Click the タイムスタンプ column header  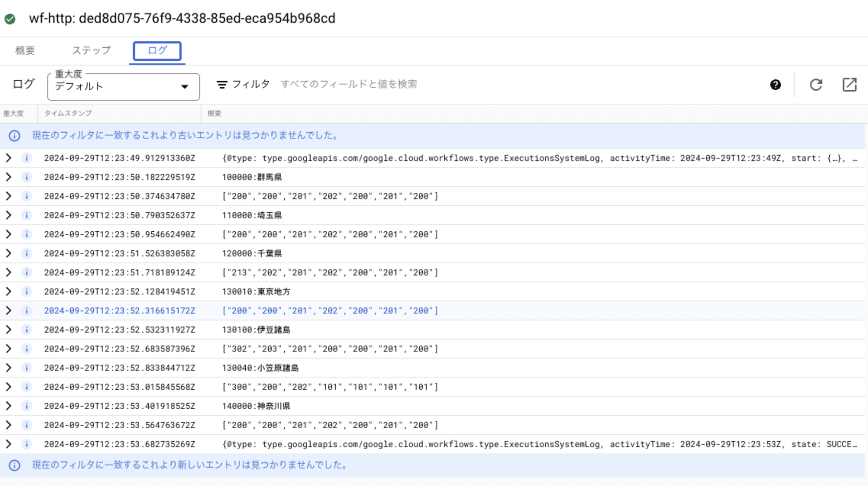point(68,114)
